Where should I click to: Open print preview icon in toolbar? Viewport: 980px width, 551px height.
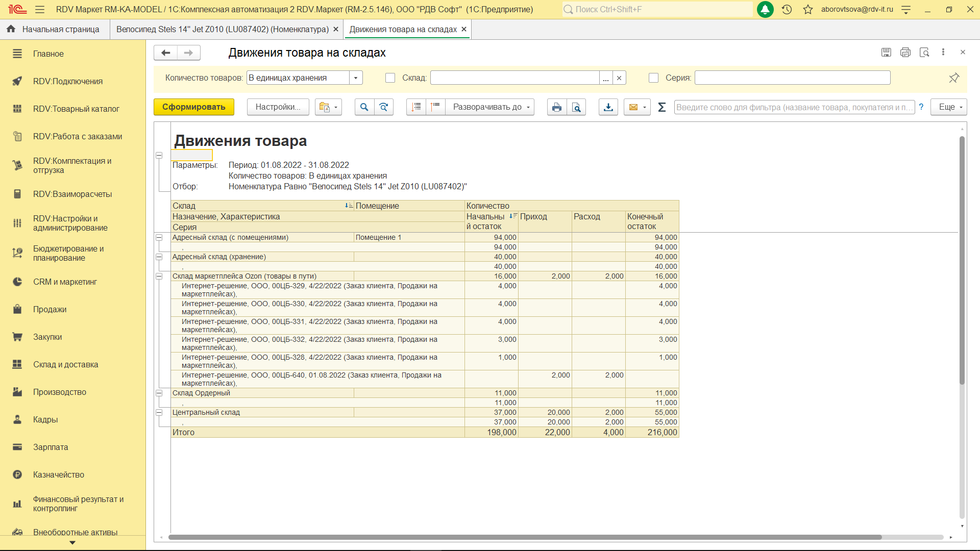pyautogui.click(x=576, y=107)
